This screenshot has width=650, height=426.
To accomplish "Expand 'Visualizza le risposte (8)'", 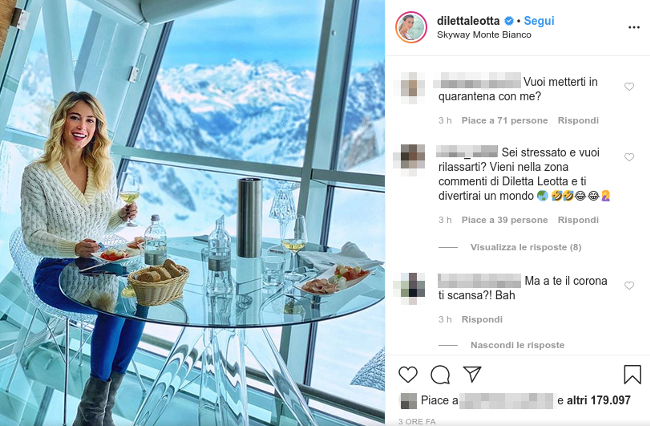I will 526,247.
